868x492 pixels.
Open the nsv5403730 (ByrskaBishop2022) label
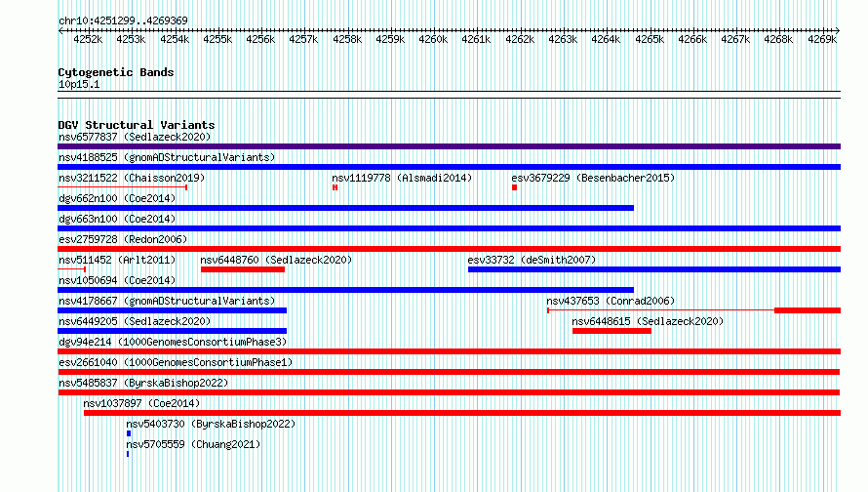211,424
